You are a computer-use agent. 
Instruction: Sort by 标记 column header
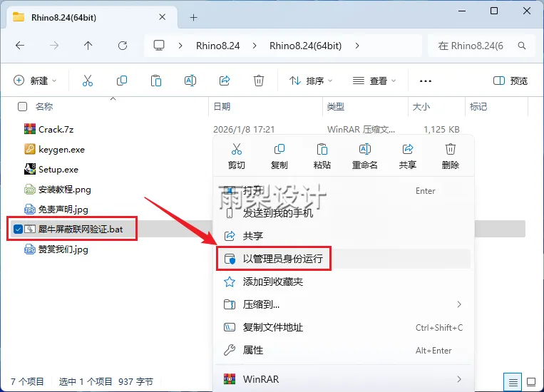(x=478, y=106)
